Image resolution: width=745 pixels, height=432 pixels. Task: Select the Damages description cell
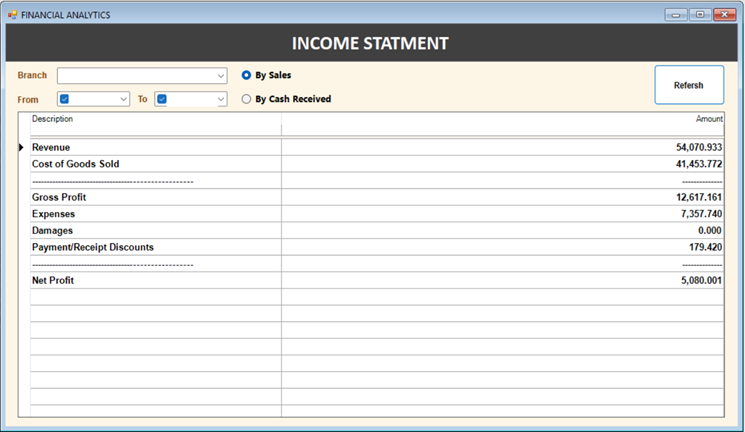click(x=156, y=230)
